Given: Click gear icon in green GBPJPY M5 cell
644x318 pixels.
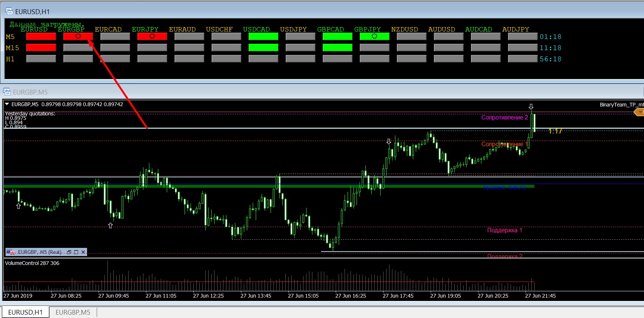Looking at the screenshot, I should [x=374, y=36].
